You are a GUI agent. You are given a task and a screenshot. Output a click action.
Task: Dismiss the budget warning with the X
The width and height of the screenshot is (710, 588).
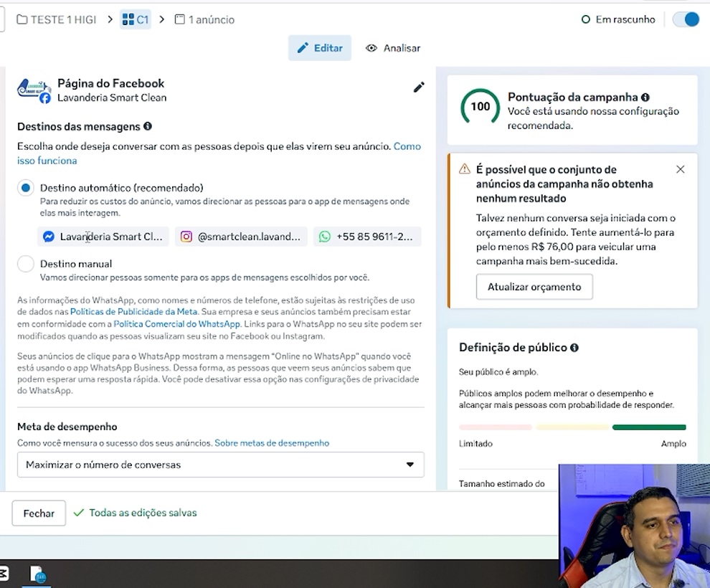pos(680,169)
